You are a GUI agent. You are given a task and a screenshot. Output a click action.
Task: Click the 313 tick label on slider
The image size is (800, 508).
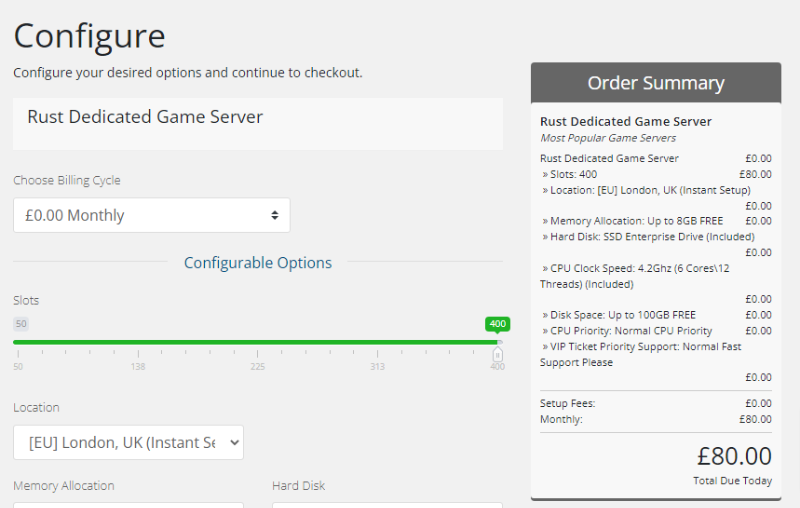click(x=378, y=367)
